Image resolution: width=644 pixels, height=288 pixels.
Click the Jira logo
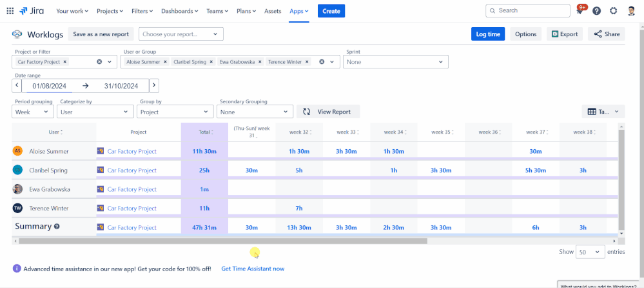pyautogui.click(x=32, y=11)
